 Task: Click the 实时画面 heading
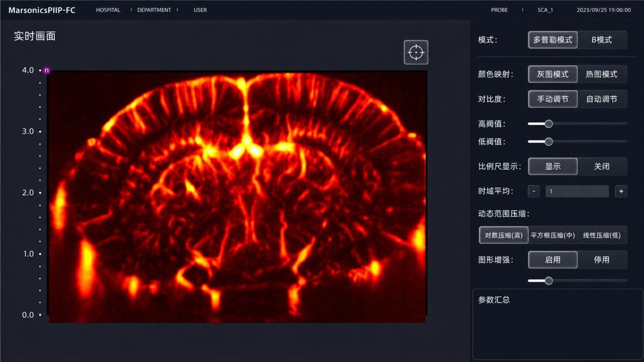[35, 36]
